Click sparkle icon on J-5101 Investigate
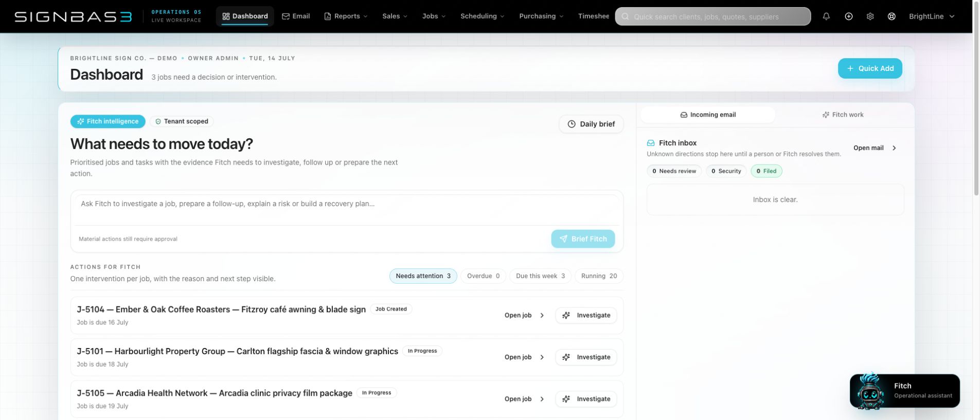The width and height of the screenshot is (980, 420). pos(566,357)
